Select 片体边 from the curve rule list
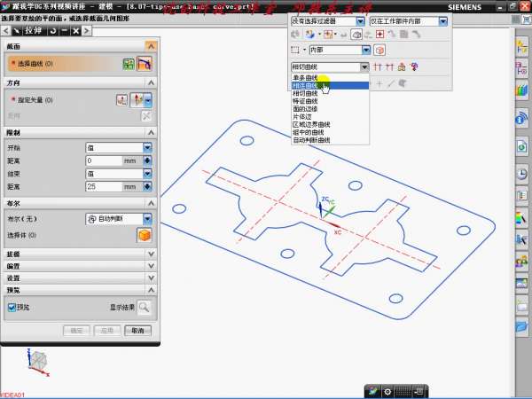This screenshot has height=399, width=532. [x=330, y=117]
